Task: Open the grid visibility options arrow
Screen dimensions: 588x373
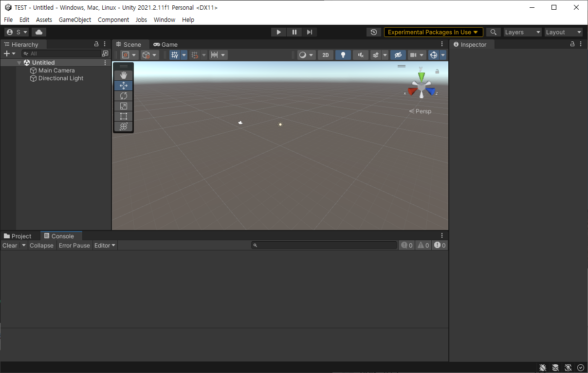Action: pos(184,55)
